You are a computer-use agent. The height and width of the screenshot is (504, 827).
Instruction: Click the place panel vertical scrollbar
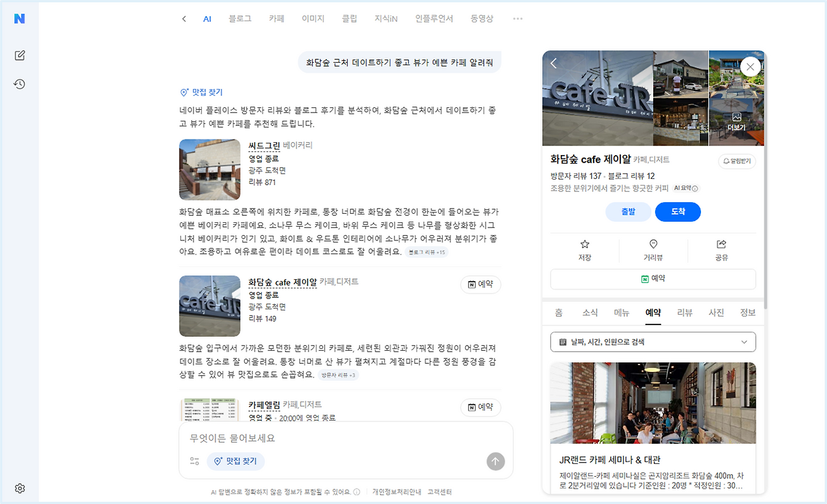(765, 181)
